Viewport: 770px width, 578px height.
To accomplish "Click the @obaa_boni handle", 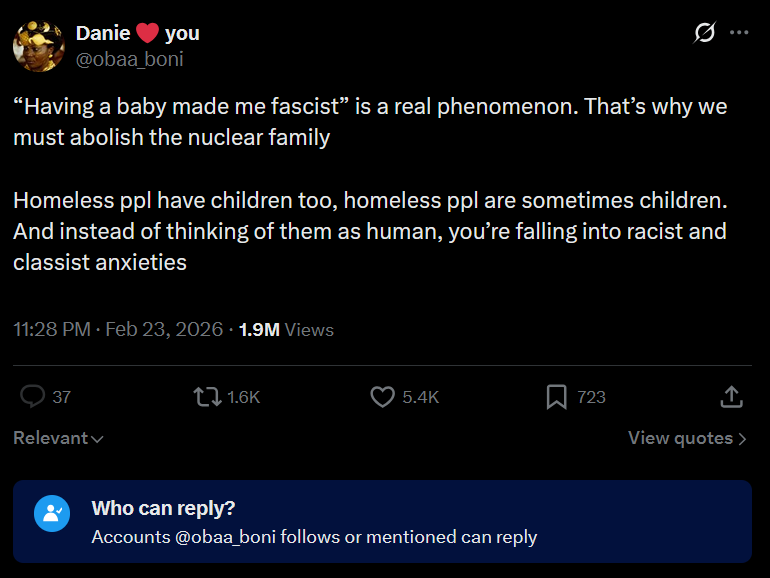I will click(130, 58).
